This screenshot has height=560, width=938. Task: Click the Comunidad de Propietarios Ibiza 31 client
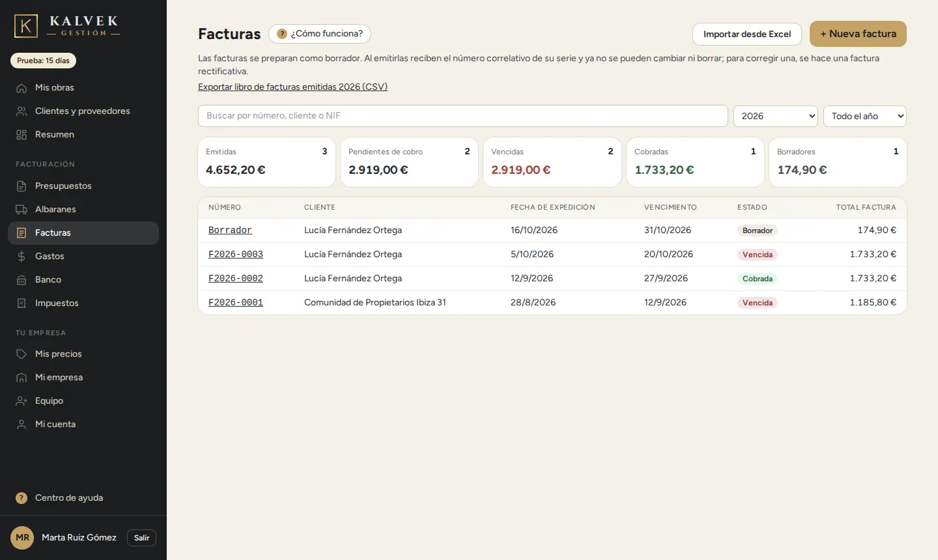(x=375, y=303)
